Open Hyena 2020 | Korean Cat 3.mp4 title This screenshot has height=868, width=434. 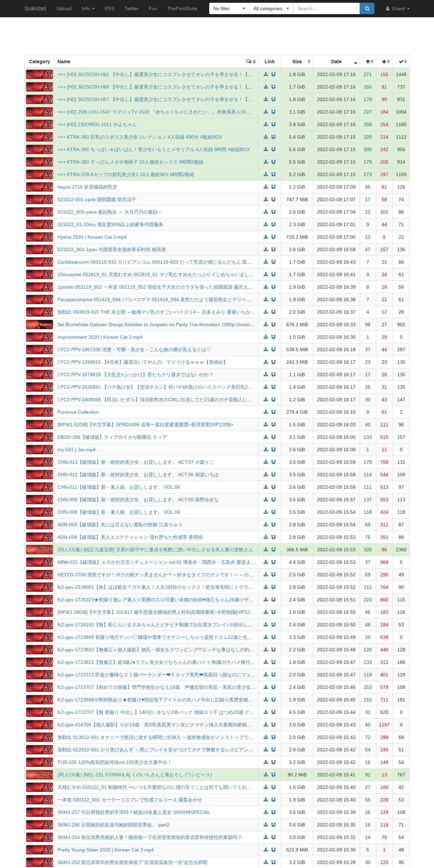tap(92, 237)
